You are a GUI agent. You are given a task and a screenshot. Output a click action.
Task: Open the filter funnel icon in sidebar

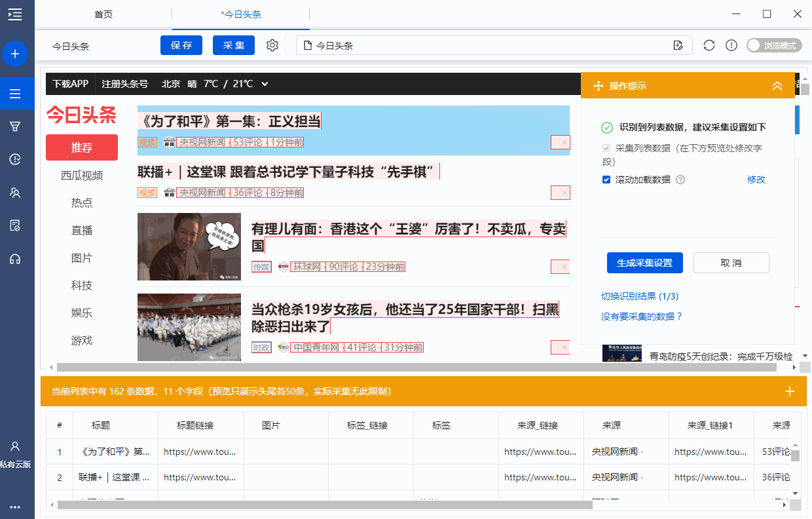point(15,126)
